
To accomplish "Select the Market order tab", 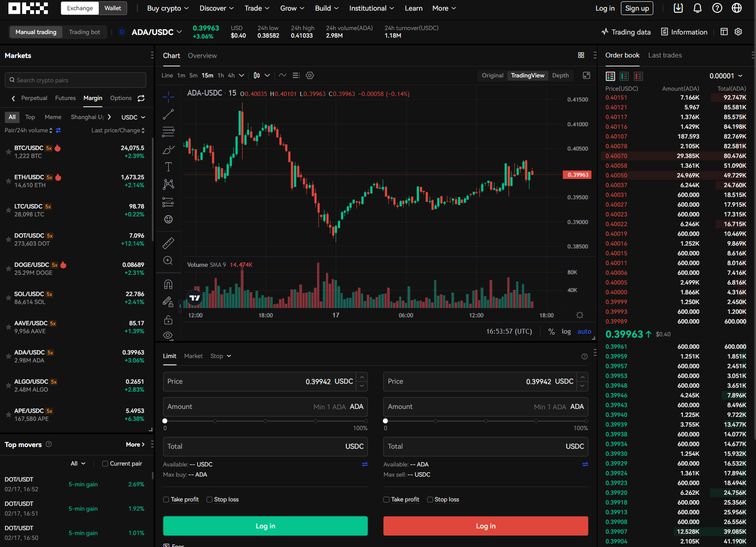I will tap(194, 356).
